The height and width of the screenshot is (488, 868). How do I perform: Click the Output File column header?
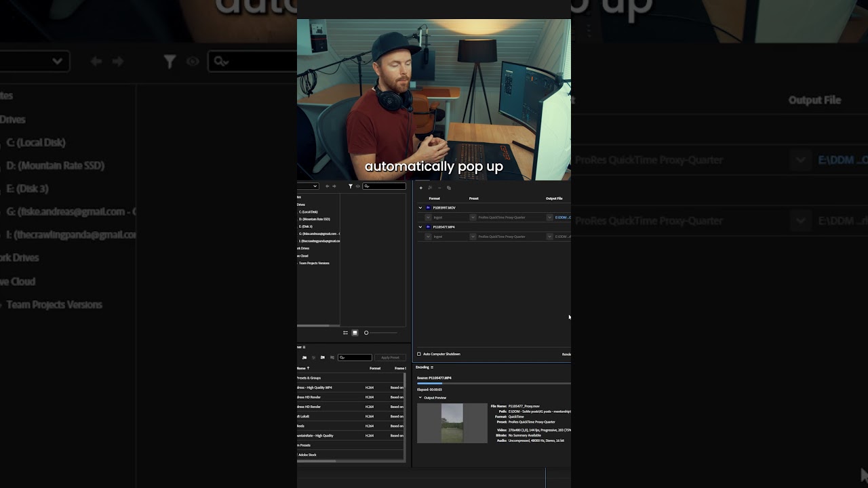tap(554, 199)
